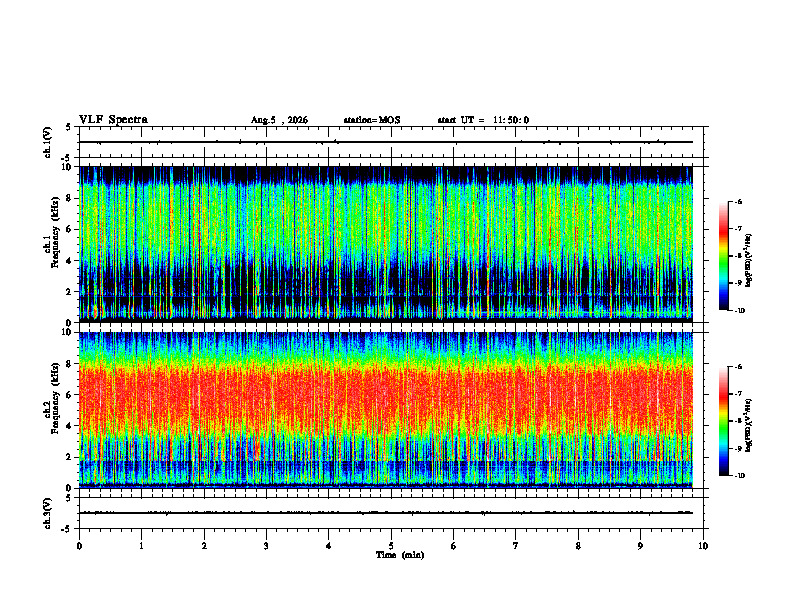Click the 4 minute tick label
This screenshot has width=792, height=612.
(x=328, y=546)
